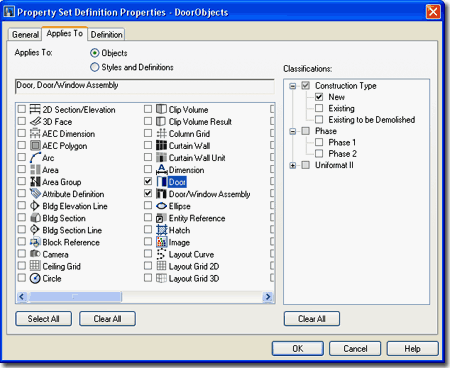450x368 pixels.
Task: Click the Entity Reference icon
Action: [161, 218]
